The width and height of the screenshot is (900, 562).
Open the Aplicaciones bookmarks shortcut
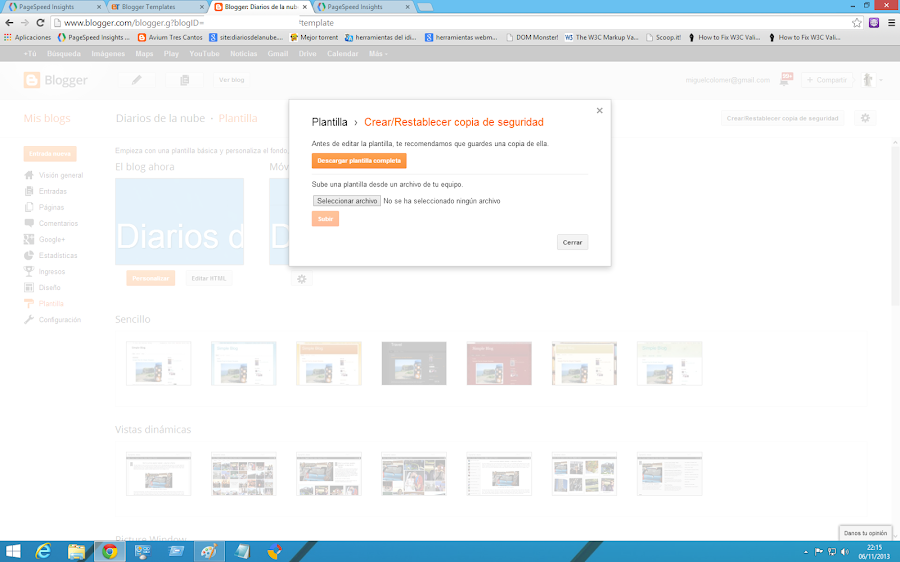[x=28, y=37]
